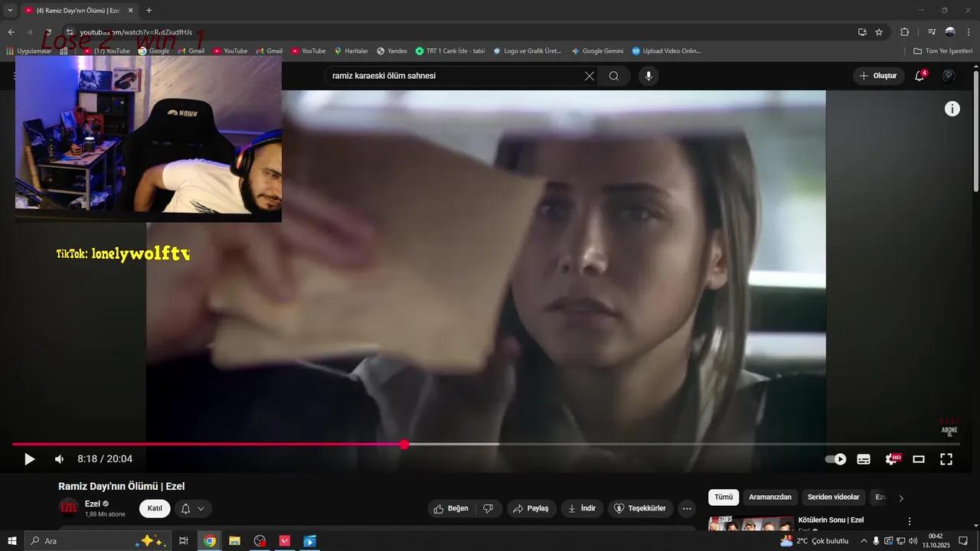Go back with the browser arrow
The width and height of the screenshot is (980, 551).
[11, 32]
